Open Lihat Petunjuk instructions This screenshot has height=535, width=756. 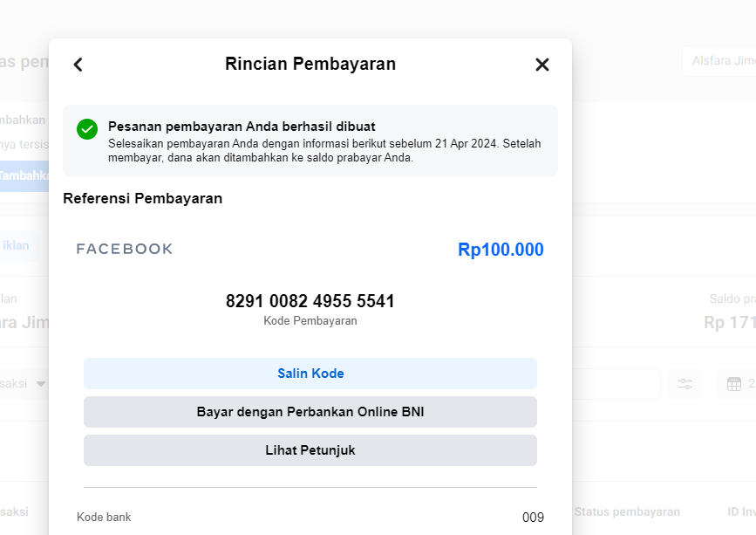coord(310,450)
